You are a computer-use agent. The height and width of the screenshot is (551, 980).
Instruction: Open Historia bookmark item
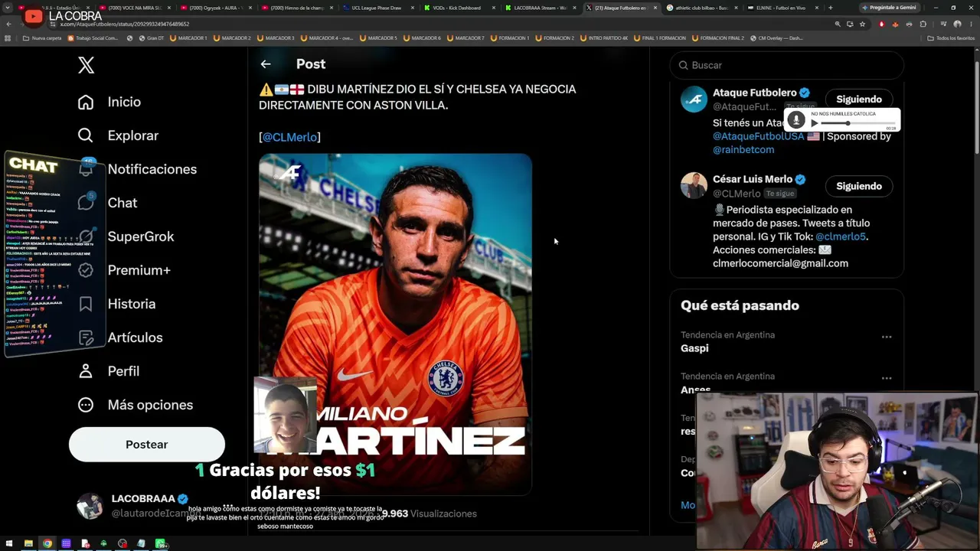(x=86, y=304)
